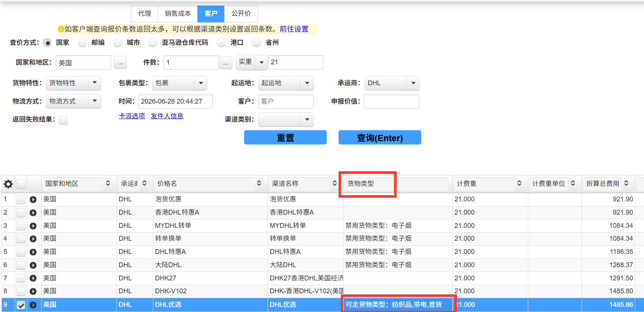Select 省州 query method radio
Screen dimensions: 644x312
click(x=257, y=43)
